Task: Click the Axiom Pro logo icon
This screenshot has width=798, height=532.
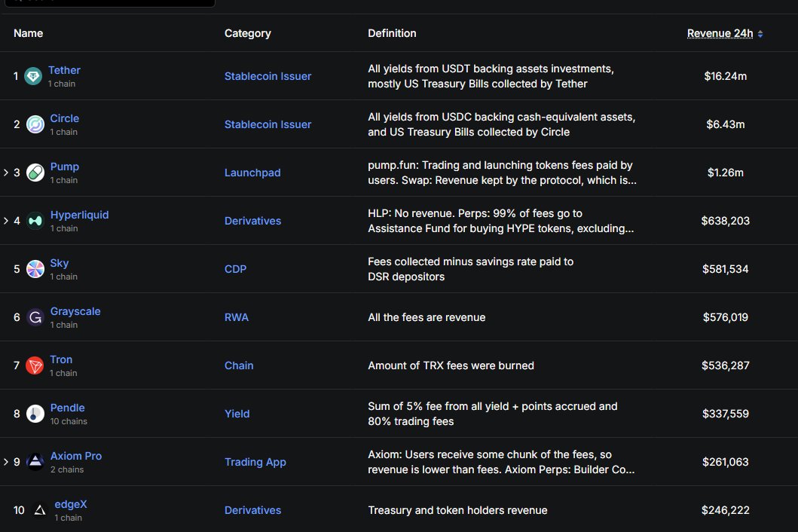Action: coord(35,462)
